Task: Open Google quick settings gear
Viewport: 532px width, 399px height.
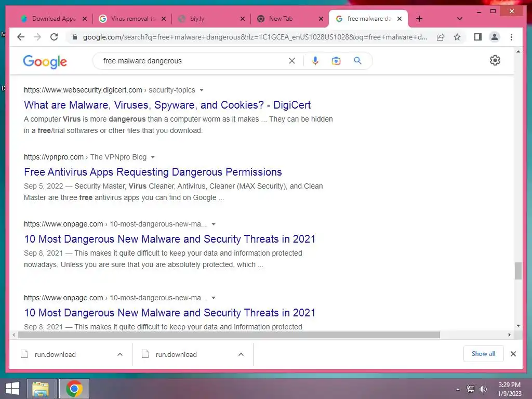Action: point(495,60)
